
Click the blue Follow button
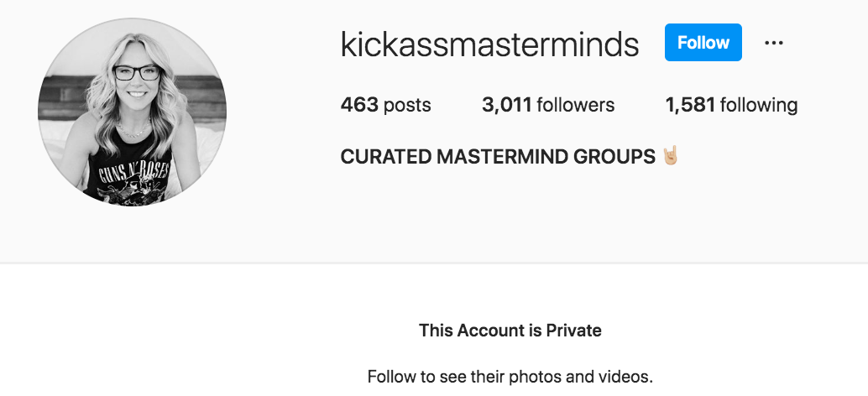click(703, 43)
